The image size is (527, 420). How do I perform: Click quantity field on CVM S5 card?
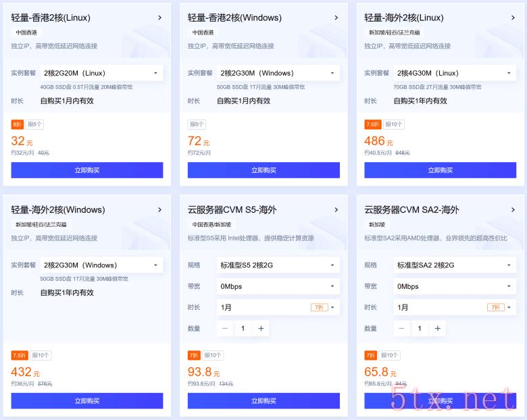[243, 328]
